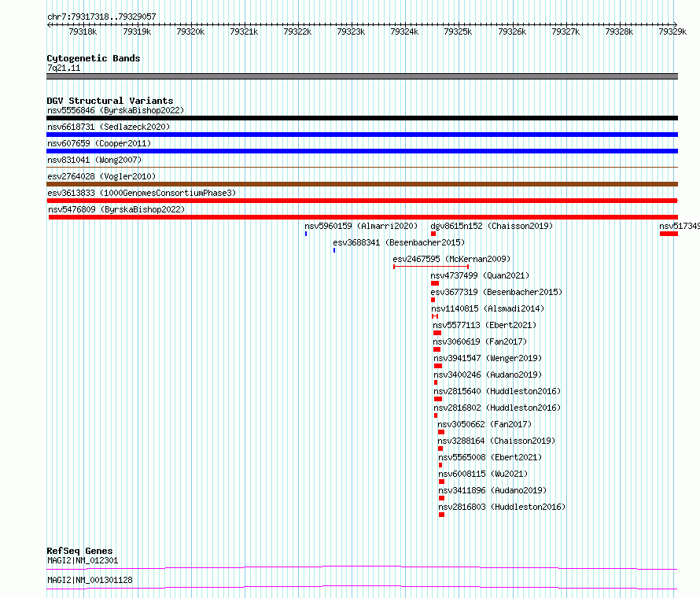Viewport: 700px width, 598px height.
Task: Select the nsv6618731 (Sedlazeck2020) blue bar
Action: (x=362, y=135)
